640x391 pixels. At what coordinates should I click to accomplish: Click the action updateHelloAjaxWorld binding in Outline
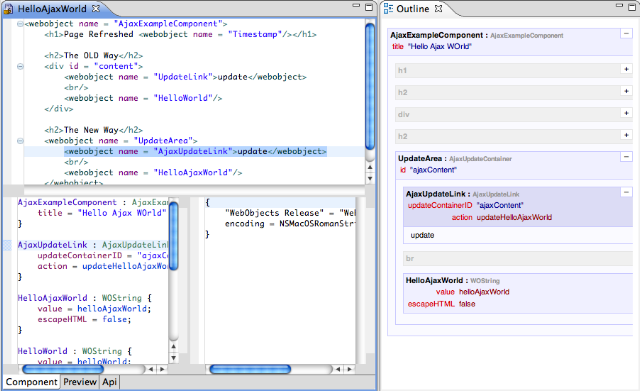coord(502,217)
